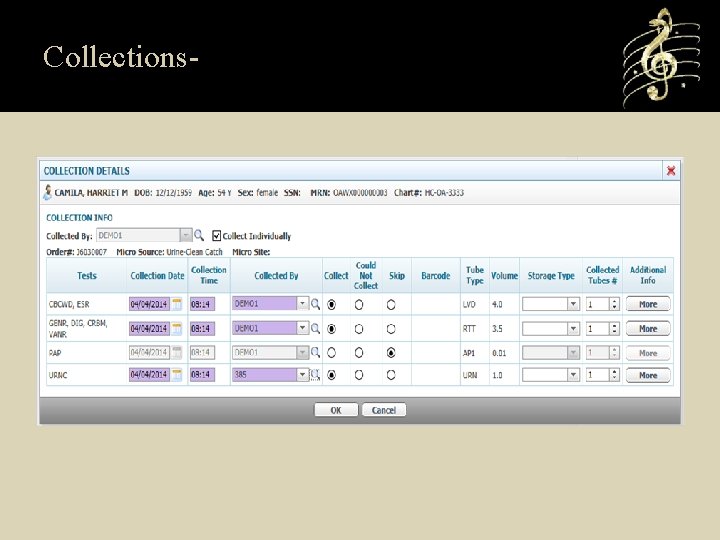Toggle Collect Individually checkbox
The image size is (720, 540).
(216, 236)
